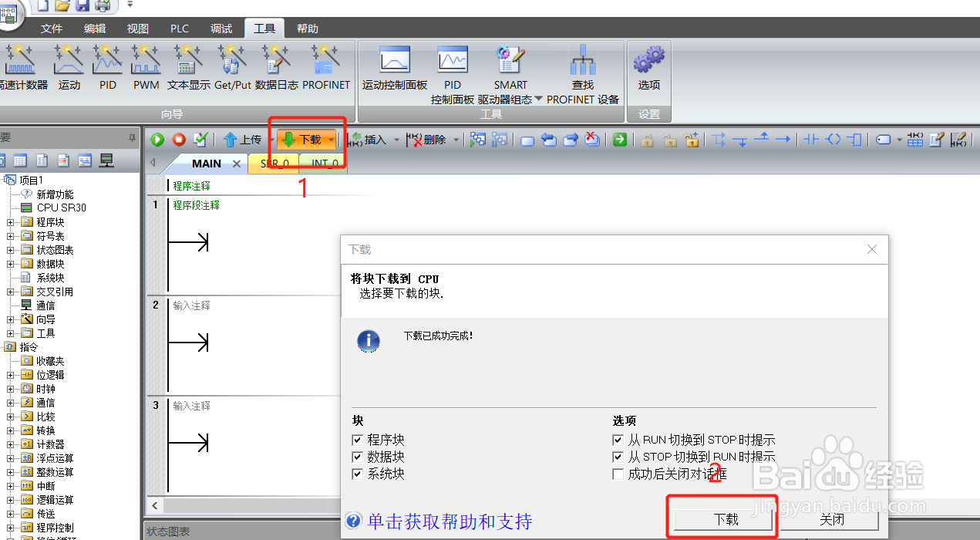Click the compile checkmark icon
This screenshot has height=540, width=980.
click(200, 140)
